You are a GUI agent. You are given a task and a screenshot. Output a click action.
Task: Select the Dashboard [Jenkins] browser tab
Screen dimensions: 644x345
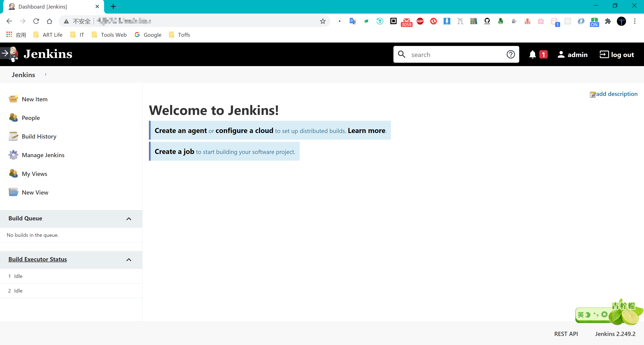[50, 7]
